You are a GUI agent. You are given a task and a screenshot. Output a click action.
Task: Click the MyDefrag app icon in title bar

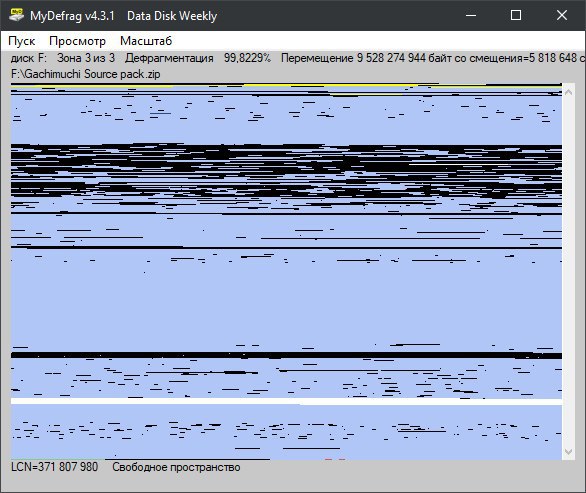[x=16, y=15]
